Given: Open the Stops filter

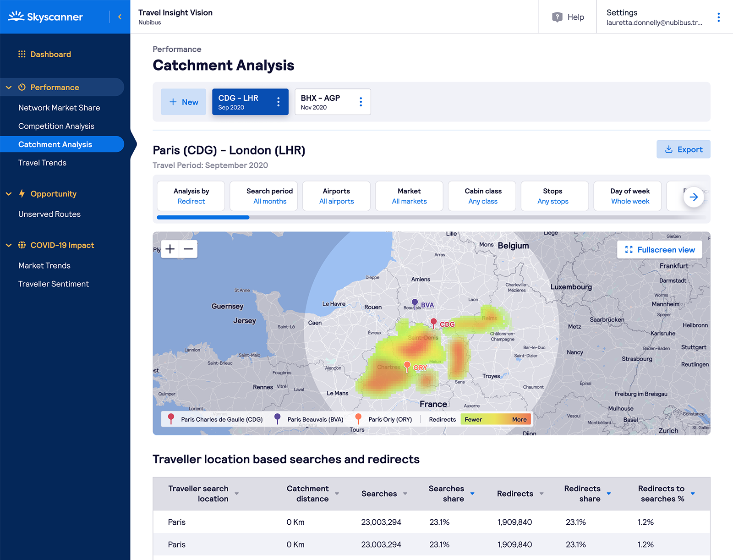Looking at the screenshot, I should point(555,196).
